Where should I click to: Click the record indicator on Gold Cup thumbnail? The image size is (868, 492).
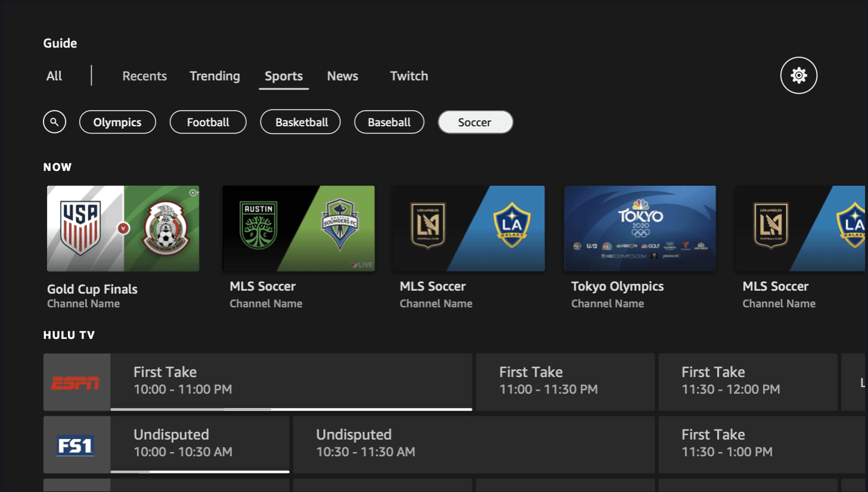pos(193,193)
